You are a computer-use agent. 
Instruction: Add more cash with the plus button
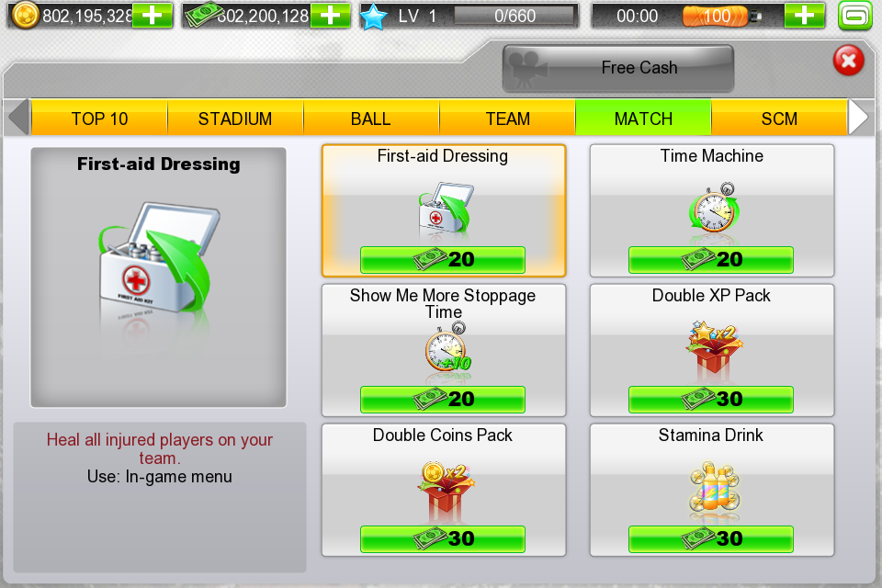point(330,16)
